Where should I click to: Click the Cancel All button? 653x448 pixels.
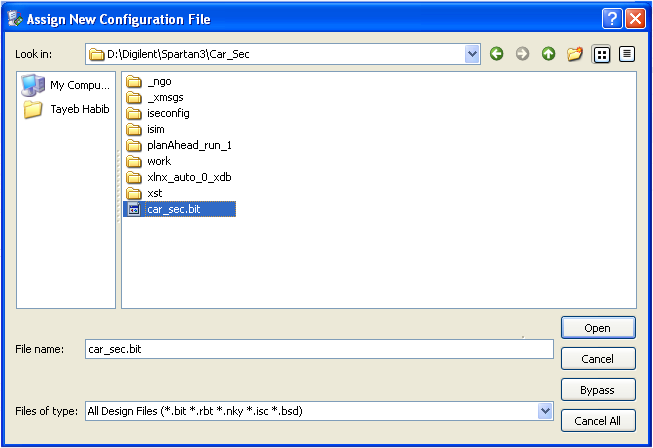598,421
